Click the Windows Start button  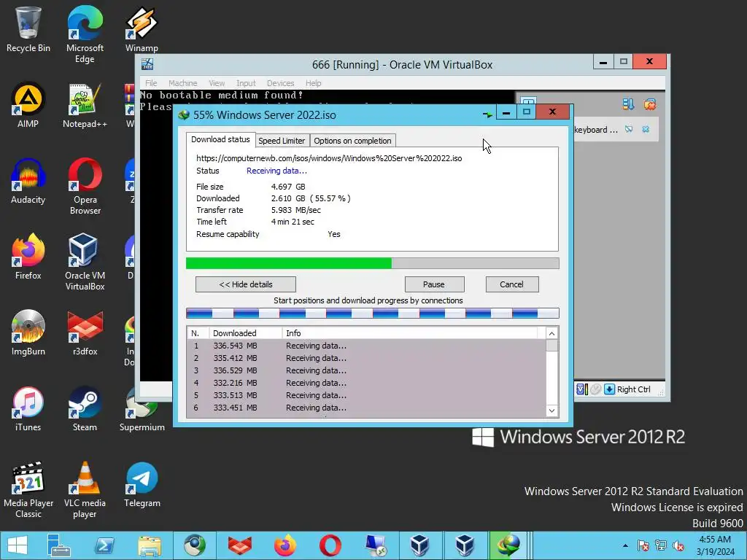pos(18,545)
